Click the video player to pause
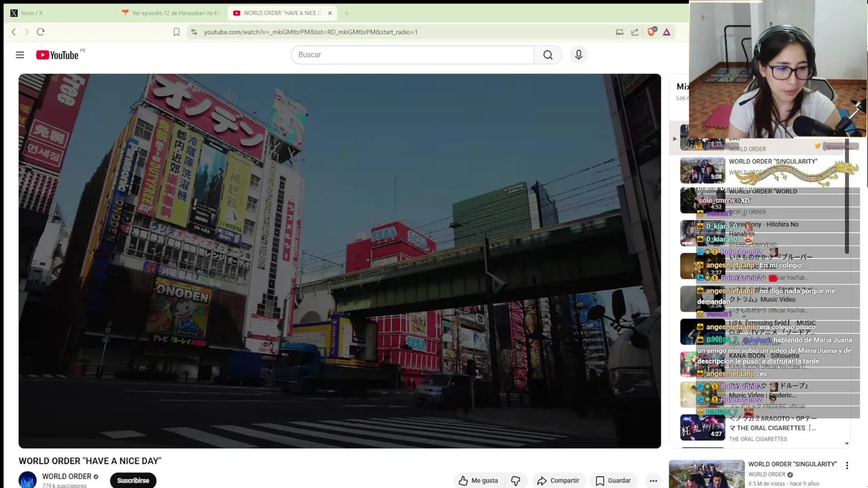 click(340, 261)
